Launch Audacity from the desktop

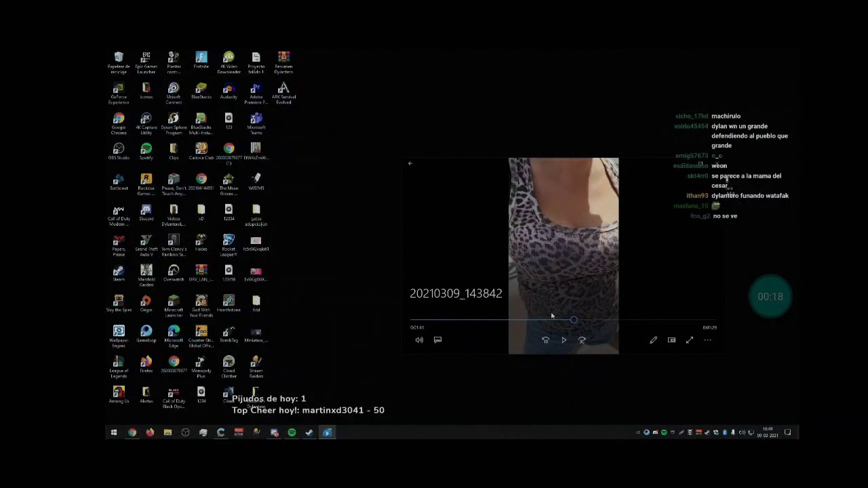coord(229,91)
